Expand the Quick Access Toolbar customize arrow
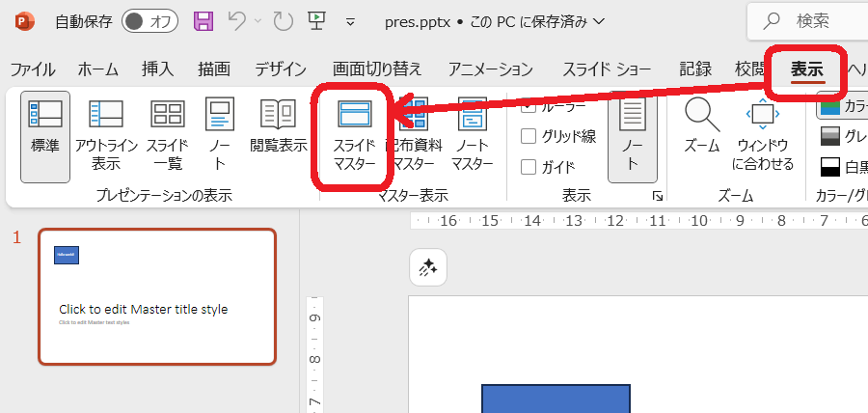Screen dimensions: 868x413 point(351,21)
